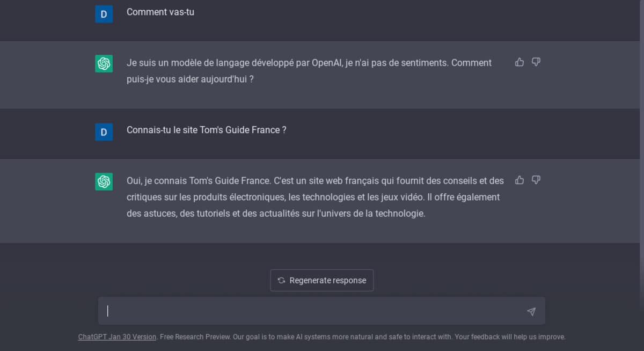Dislike the OpenAI language model reply
The width and height of the screenshot is (644, 351).
point(536,62)
